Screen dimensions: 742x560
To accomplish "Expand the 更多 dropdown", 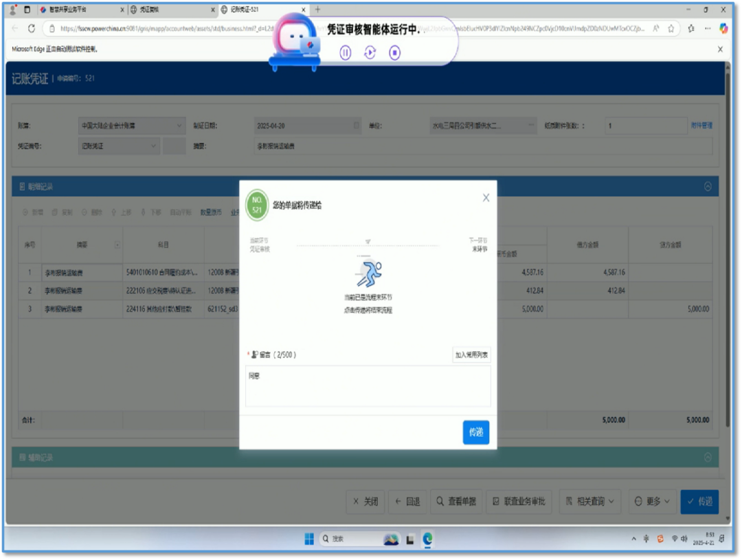I will [652, 502].
